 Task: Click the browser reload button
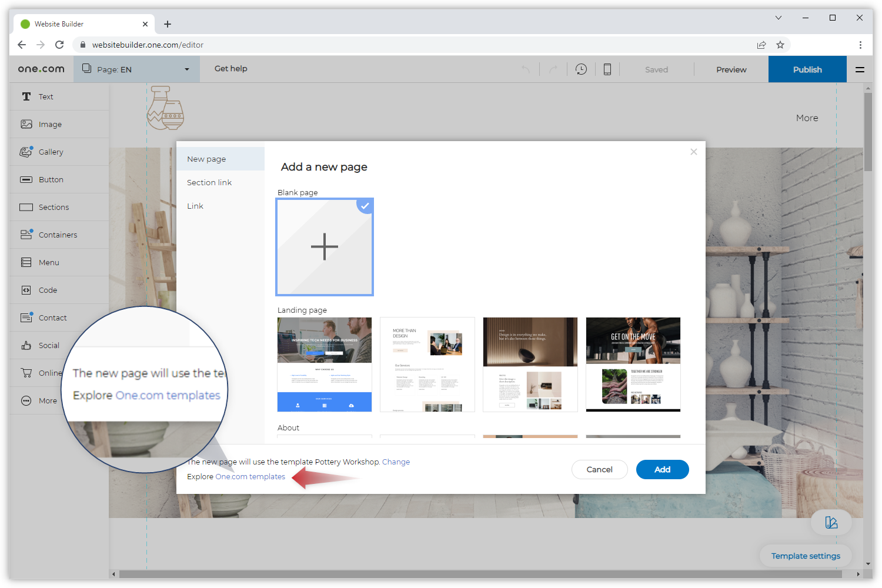tap(59, 45)
